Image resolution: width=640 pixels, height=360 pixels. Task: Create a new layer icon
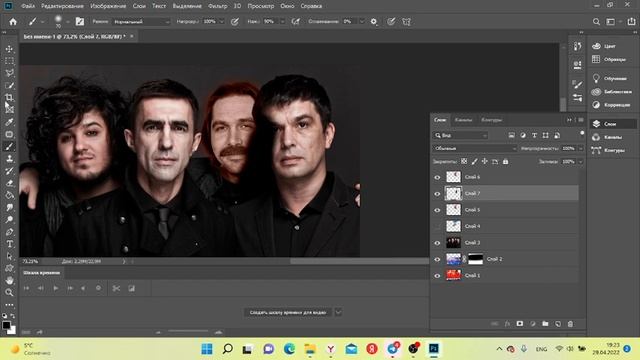558,324
